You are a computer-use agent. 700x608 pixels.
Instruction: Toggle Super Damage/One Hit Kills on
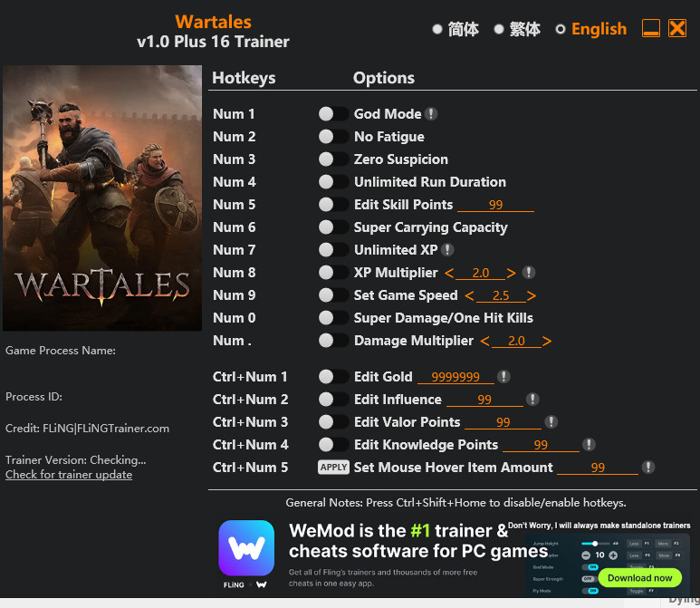[x=332, y=318]
